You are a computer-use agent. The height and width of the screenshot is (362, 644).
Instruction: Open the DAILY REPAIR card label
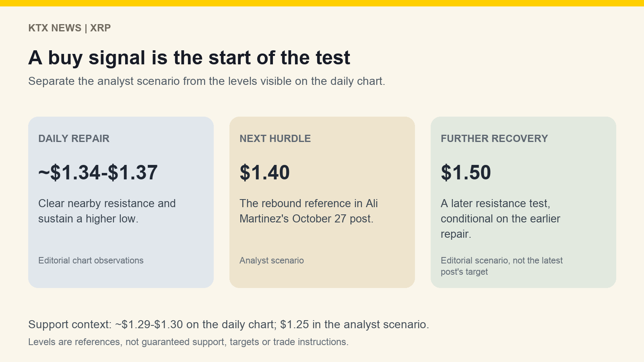pos(74,138)
